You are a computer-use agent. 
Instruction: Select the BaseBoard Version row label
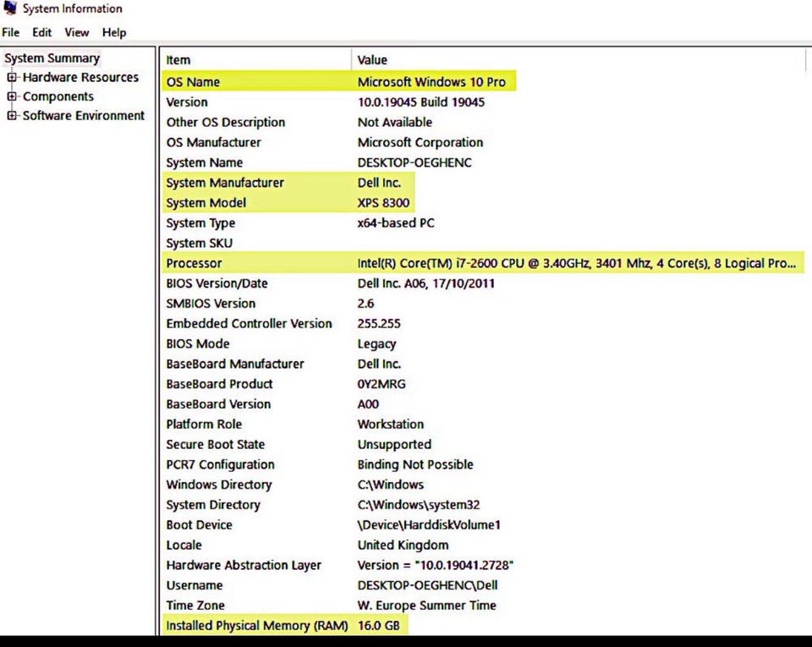coord(218,404)
